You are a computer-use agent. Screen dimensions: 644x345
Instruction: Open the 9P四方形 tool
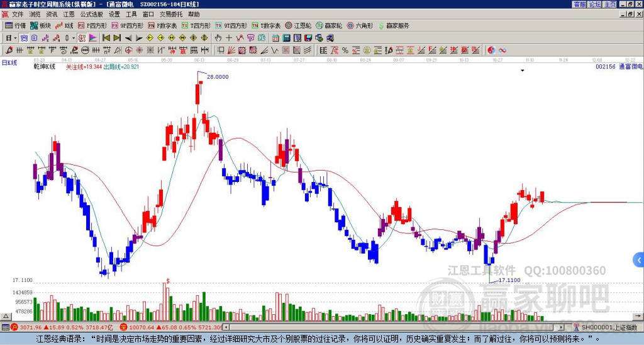tap(127, 25)
